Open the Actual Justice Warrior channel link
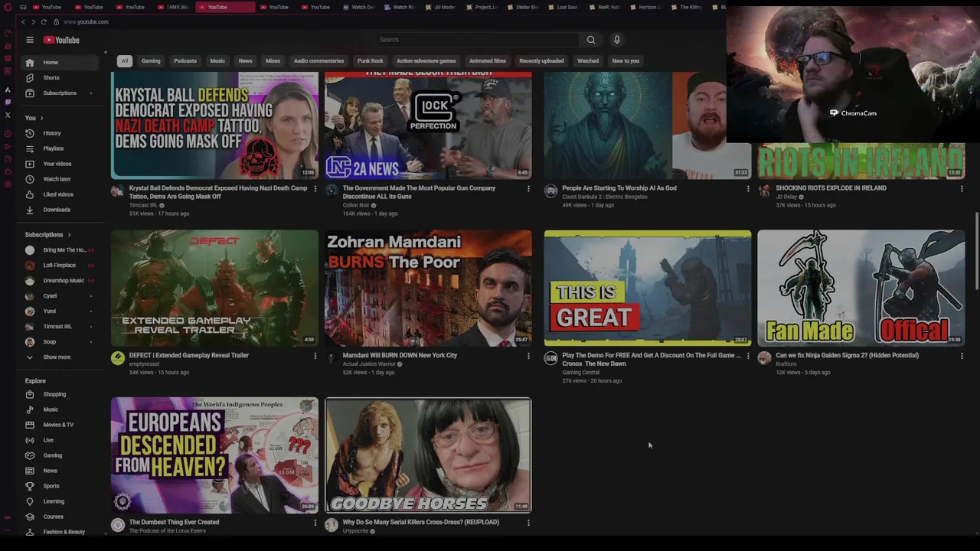Image resolution: width=980 pixels, height=551 pixels. click(x=370, y=364)
